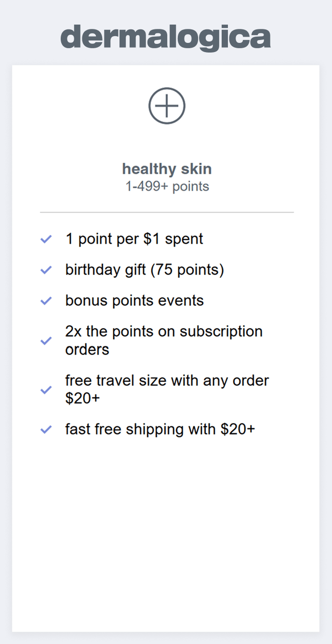
Task: Click the empty white area below the benefits list
Action: point(166,530)
